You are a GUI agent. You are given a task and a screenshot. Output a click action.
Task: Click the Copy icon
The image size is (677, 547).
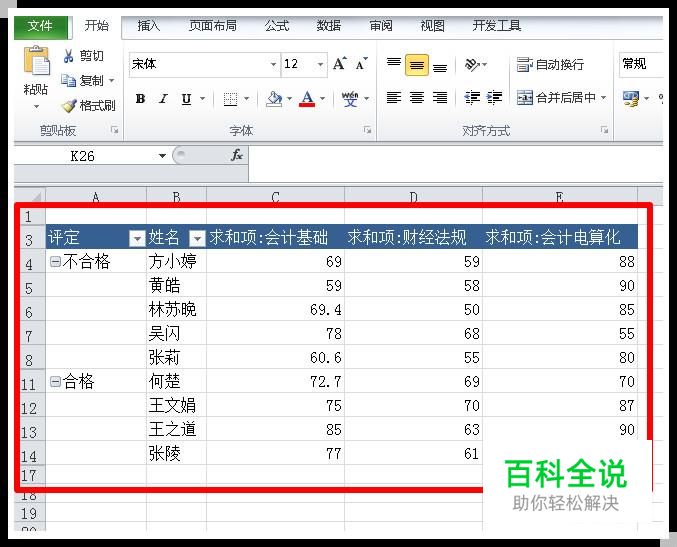pyautogui.click(x=68, y=80)
